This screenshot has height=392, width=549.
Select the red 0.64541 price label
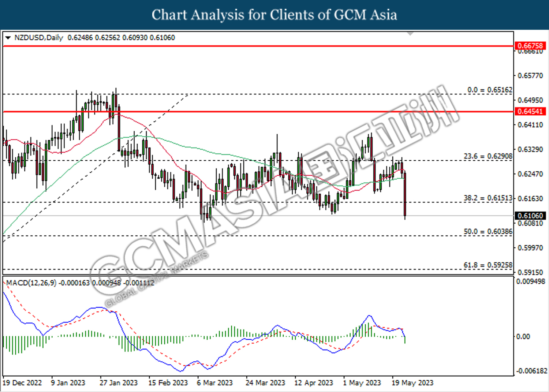point(530,111)
